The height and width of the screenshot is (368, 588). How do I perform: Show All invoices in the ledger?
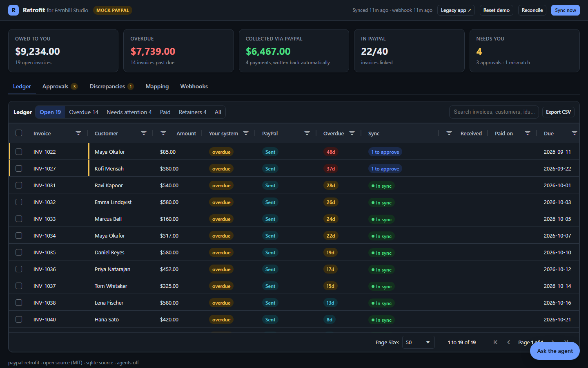218,112
